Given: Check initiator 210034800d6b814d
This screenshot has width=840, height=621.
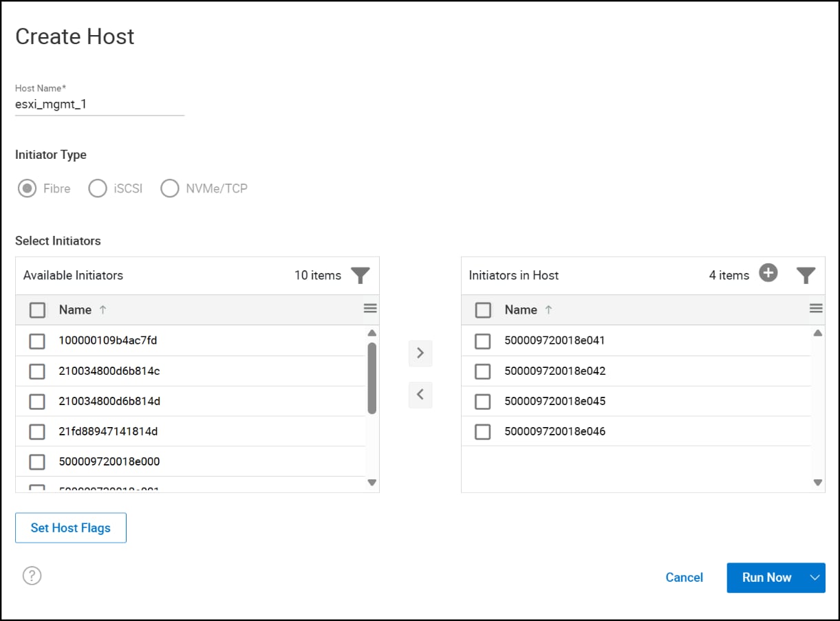Looking at the screenshot, I should [37, 402].
